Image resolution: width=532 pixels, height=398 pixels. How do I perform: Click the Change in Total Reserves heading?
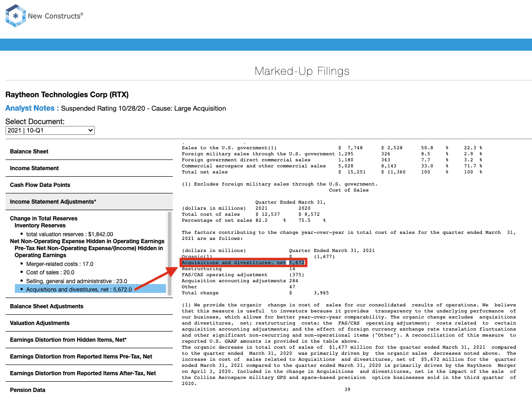(43, 219)
